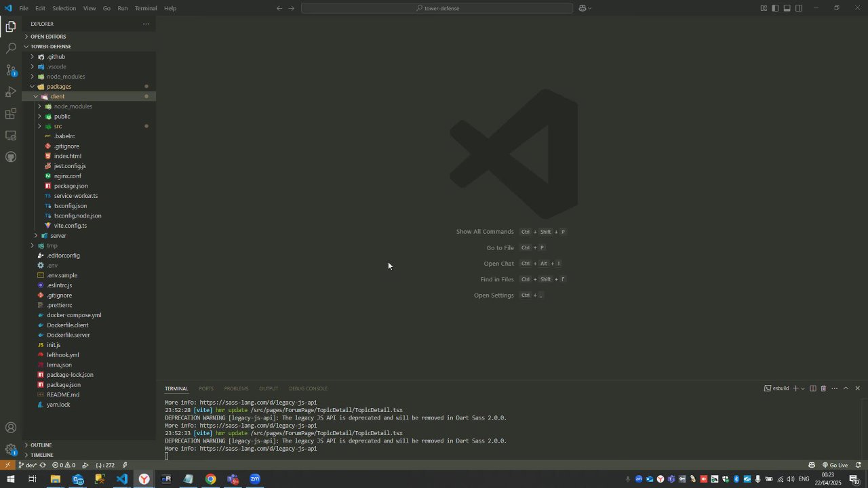
Task: Open the lefthook.yml file
Action: [x=89, y=355]
